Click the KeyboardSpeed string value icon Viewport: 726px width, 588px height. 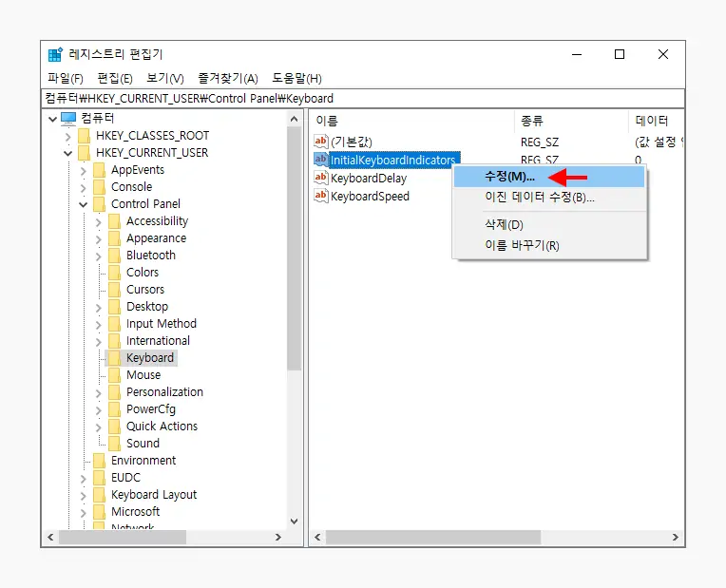coord(321,196)
